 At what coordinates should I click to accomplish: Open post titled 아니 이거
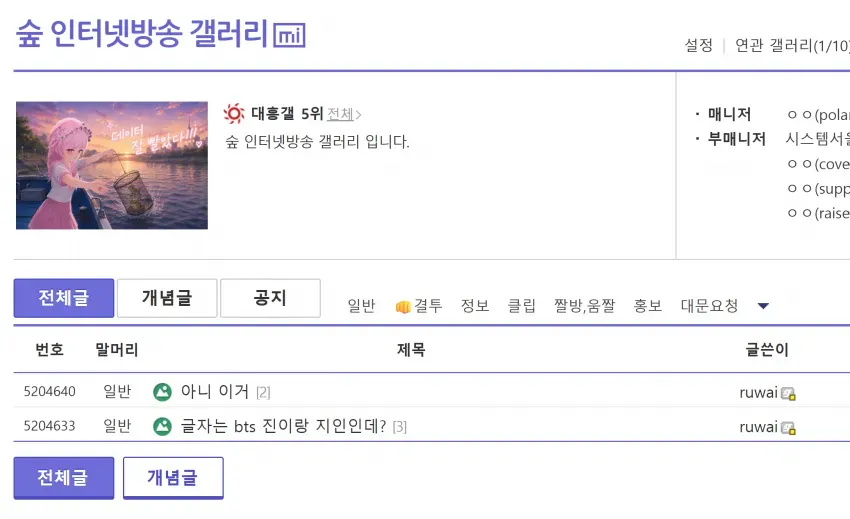click(x=215, y=391)
